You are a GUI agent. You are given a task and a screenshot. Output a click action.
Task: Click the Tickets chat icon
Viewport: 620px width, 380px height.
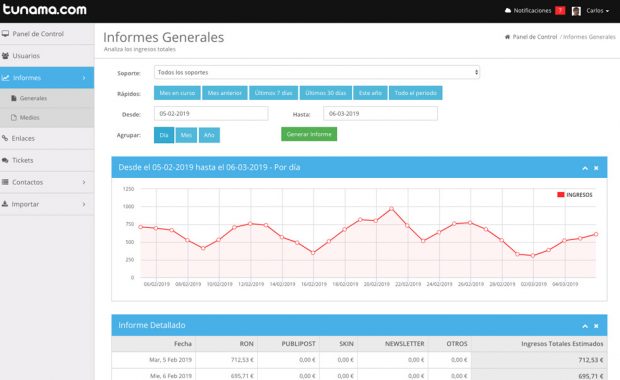(x=5, y=160)
